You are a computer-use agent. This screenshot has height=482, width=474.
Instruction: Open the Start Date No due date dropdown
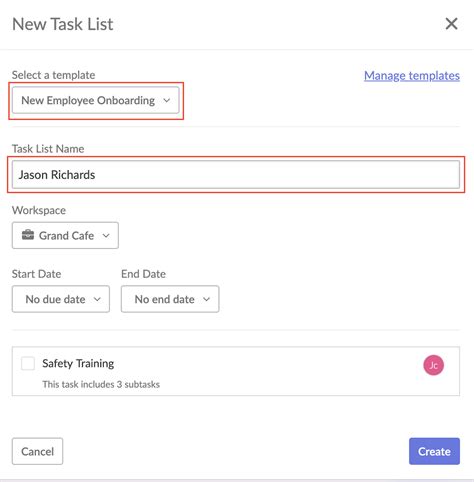pos(61,299)
